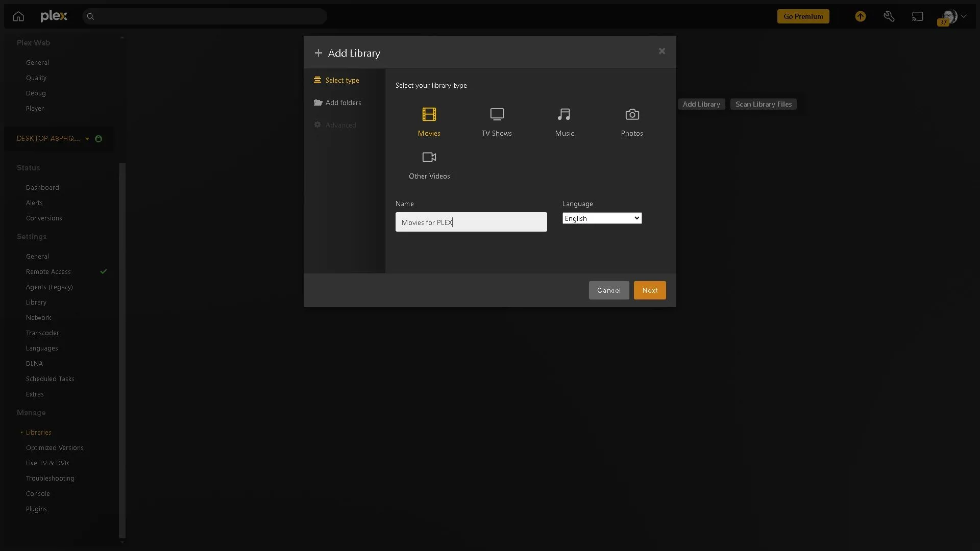Open the Debug settings page
Screen dimensions: 980x551
tap(36, 93)
